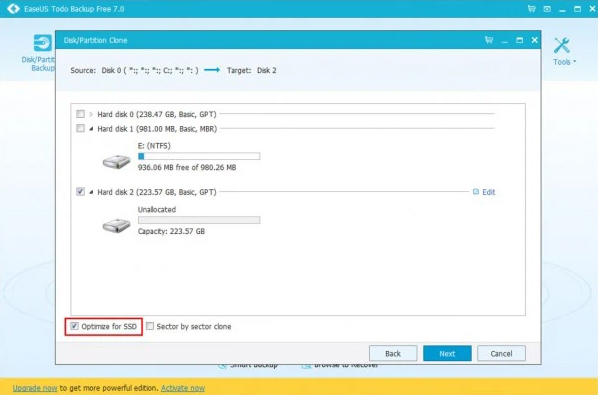Check the Hard disk 0 checkbox
The height and width of the screenshot is (395, 598).
[80, 114]
